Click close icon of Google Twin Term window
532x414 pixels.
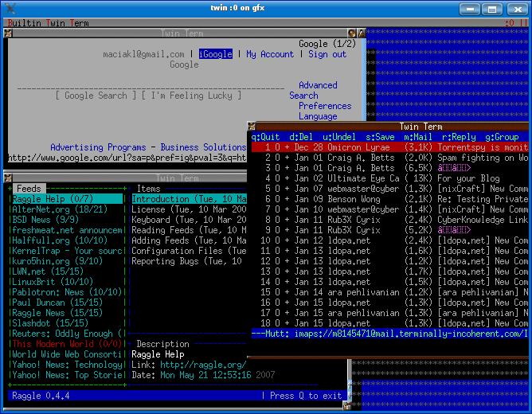click(x=8, y=33)
